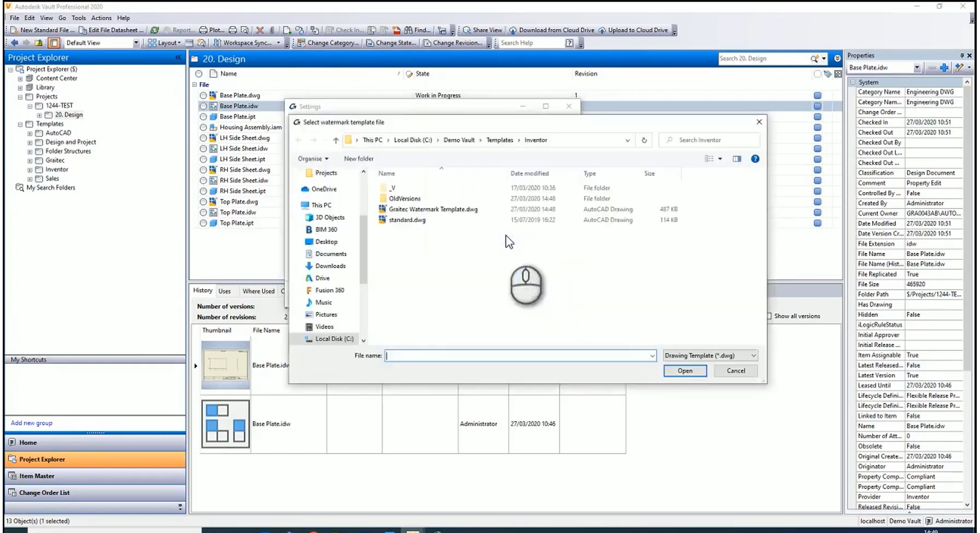The image size is (980, 533).
Task: Click the paperclip attachments icon
Action: click(272, 30)
